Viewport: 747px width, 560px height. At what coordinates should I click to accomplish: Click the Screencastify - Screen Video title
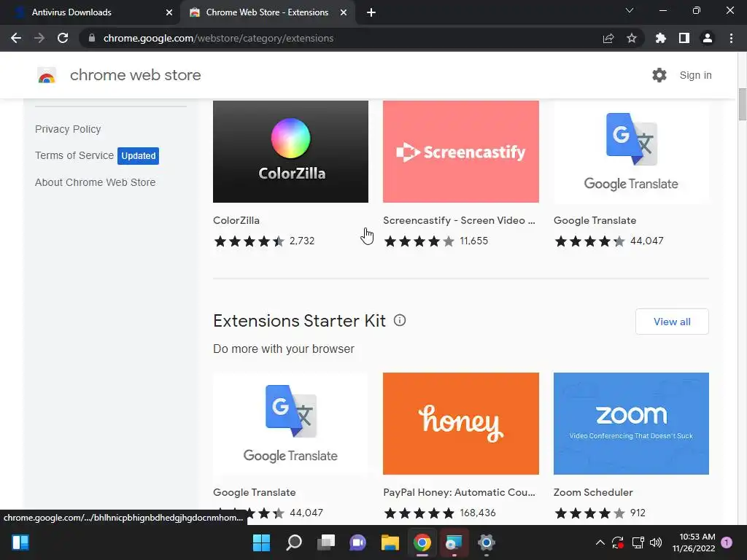pos(460,220)
